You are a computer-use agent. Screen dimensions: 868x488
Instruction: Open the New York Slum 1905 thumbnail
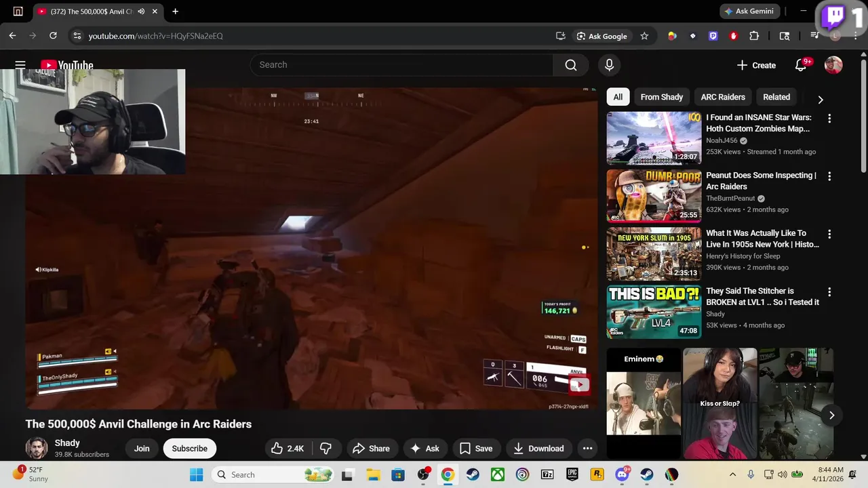click(654, 253)
